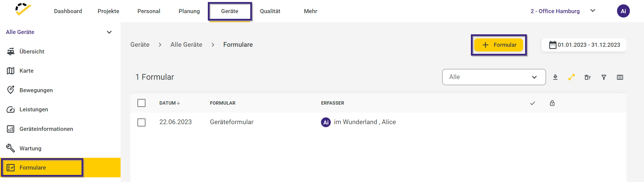Click the delete list icon

pos(588,77)
